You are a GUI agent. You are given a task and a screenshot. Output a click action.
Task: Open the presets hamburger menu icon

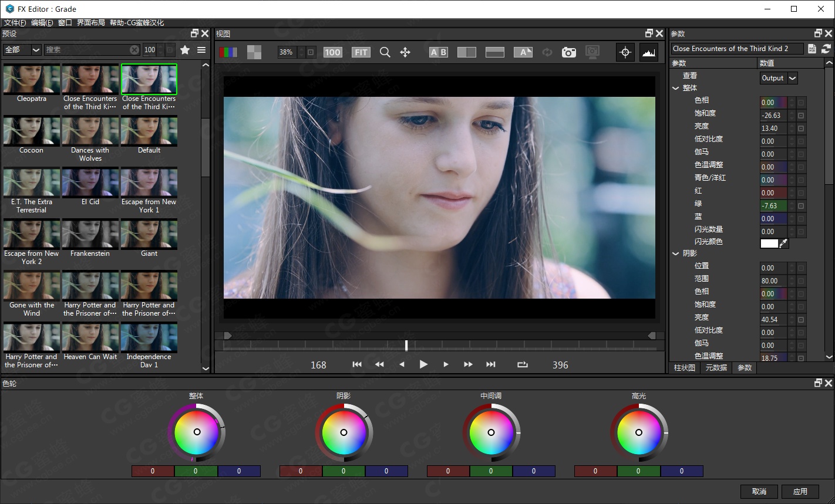201,50
